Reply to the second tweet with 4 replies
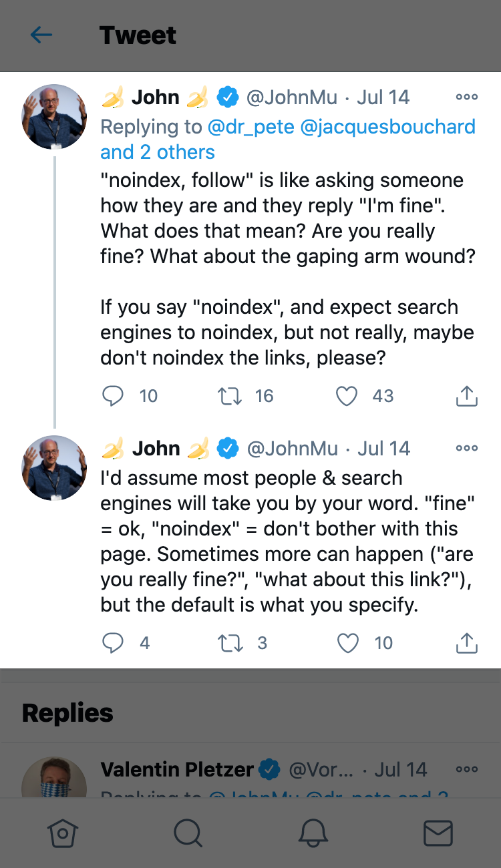The height and width of the screenshot is (868, 501). pyautogui.click(x=113, y=643)
